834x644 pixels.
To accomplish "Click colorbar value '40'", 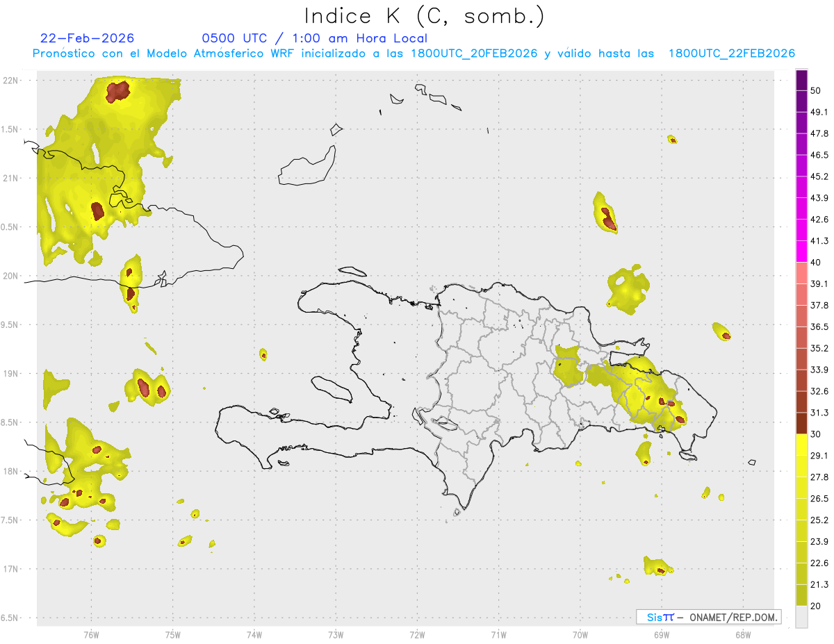I will coord(816,263).
